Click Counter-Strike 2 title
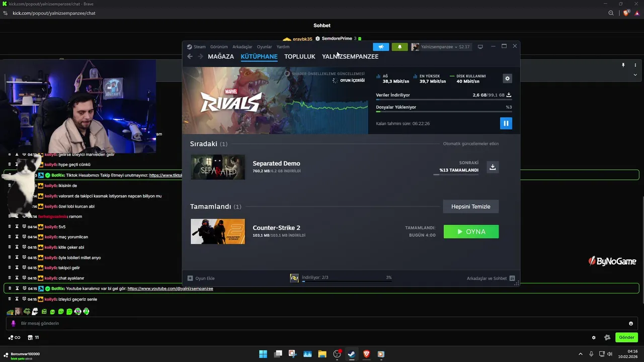Screen dimensions: 644x362 pyautogui.click(x=276, y=228)
